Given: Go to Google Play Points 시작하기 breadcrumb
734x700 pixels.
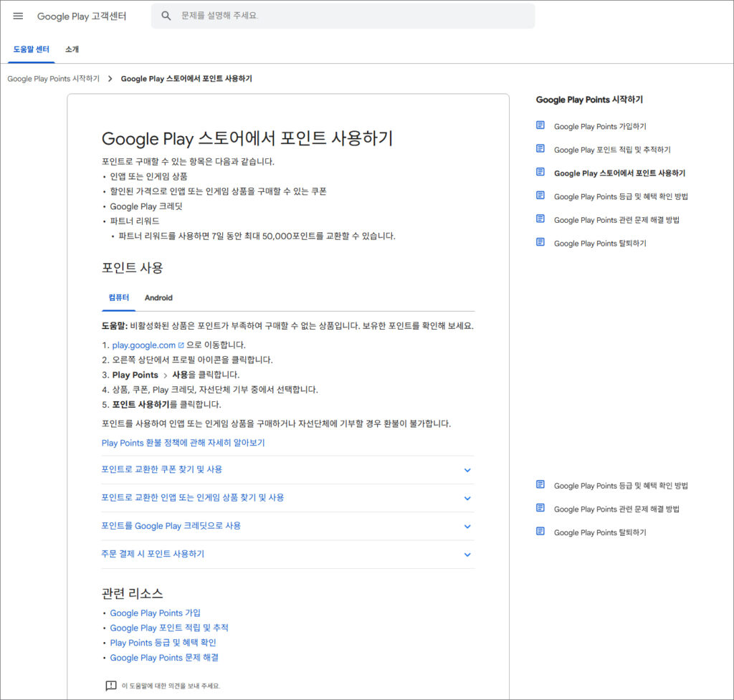Looking at the screenshot, I should [53, 79].
